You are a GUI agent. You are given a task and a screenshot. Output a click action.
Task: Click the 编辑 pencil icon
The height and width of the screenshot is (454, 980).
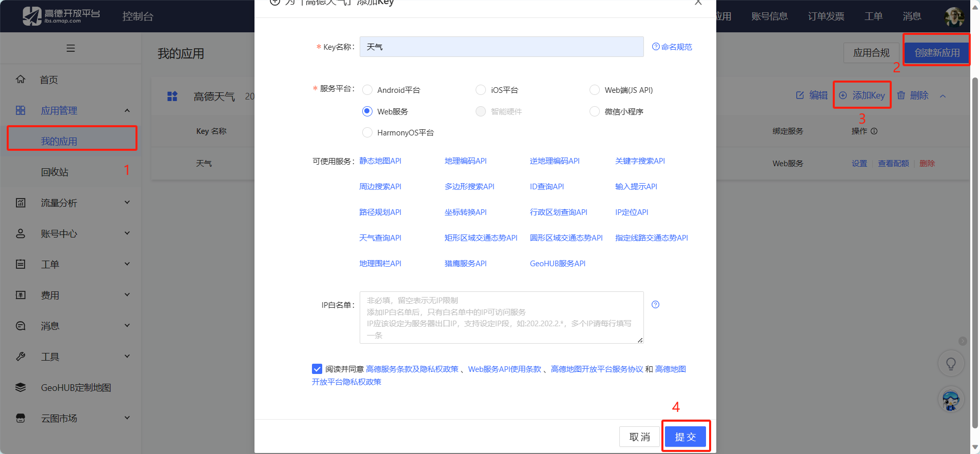pos(800,95)
